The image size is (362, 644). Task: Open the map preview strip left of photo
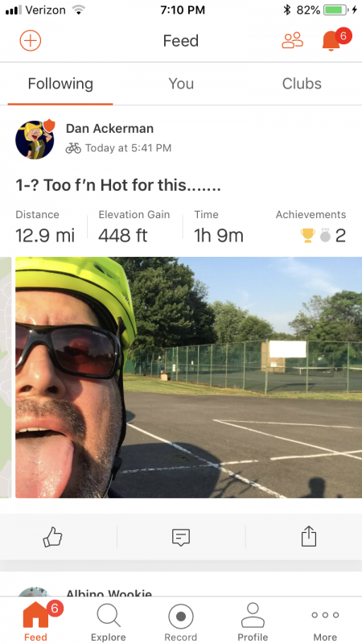pyautogui.click(x=6, y=378)
